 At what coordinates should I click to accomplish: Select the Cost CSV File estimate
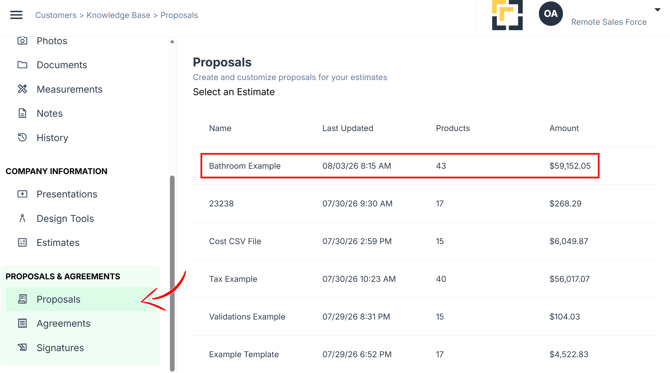pyautogui.click(x=425, y=241)
